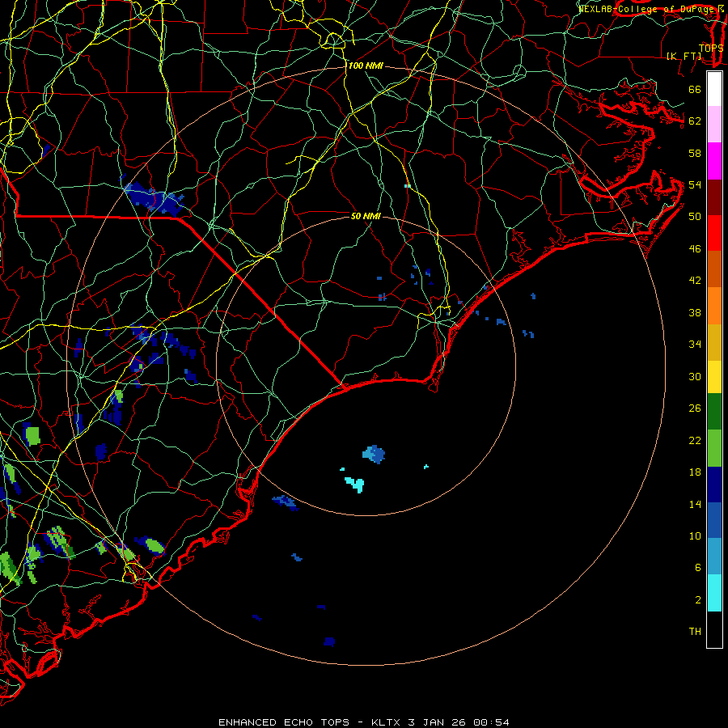This screenshot has height=728, width=728.
Task: Pick the light blue legend swatch
Action: pyautogui.click(x=714, y=557)
